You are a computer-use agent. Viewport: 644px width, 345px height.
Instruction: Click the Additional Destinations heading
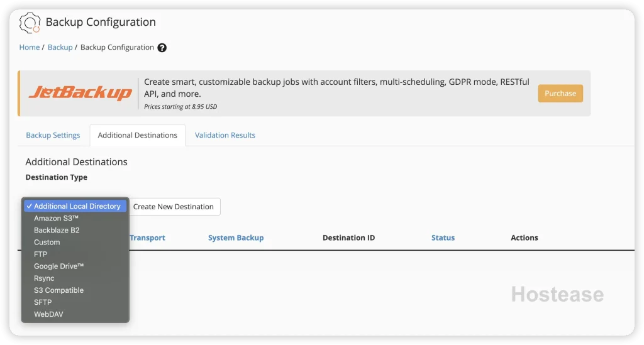(x=76, y=162)
